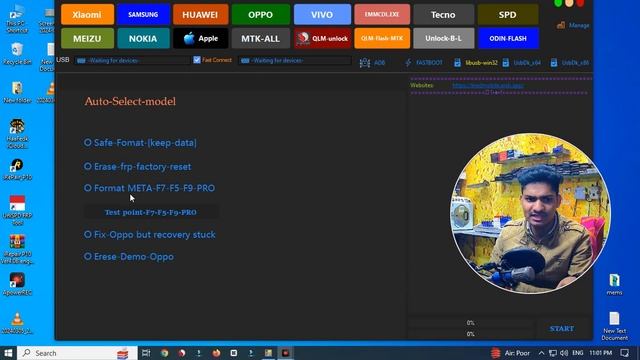Open Chrome from the taskbar
The height and width of the screenshot is (360, 640).
[164, 353]
